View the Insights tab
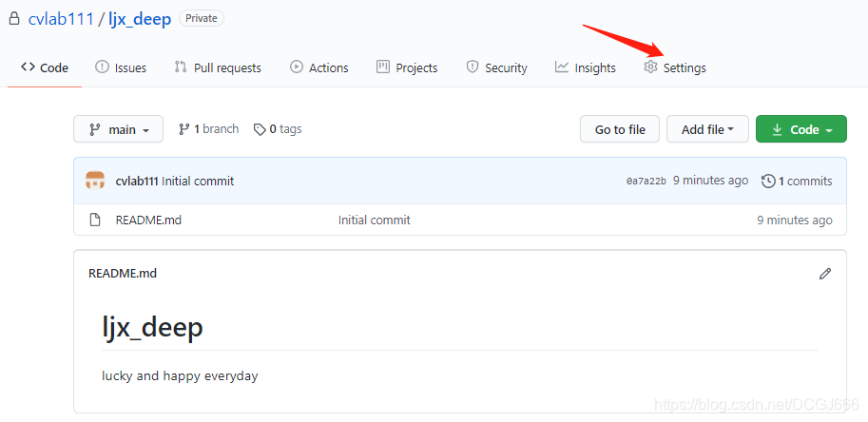This screenshot has width=868, height=422. pos(585,67)
